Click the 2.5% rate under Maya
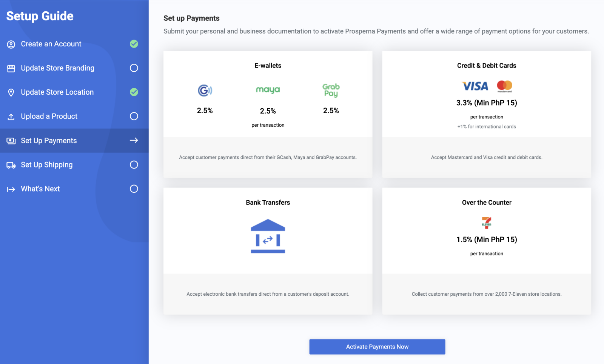The height and width of the screenshot is (364, 604). tap(268, 111)
